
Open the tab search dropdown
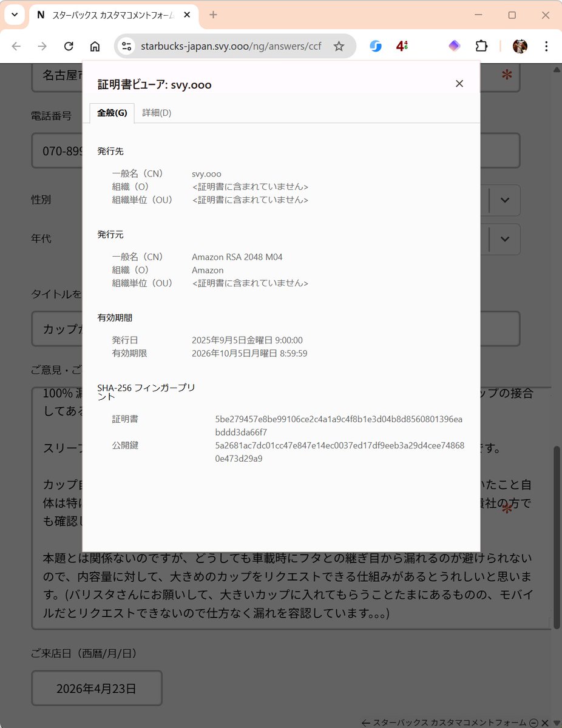pos(15,15)
